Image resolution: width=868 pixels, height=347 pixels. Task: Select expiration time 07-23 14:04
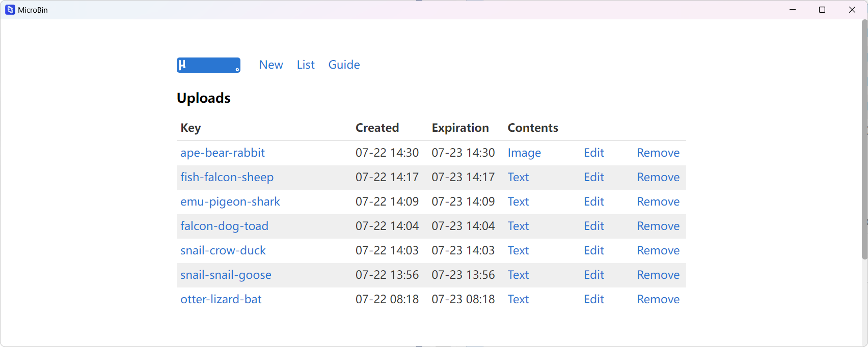point(463,226)
